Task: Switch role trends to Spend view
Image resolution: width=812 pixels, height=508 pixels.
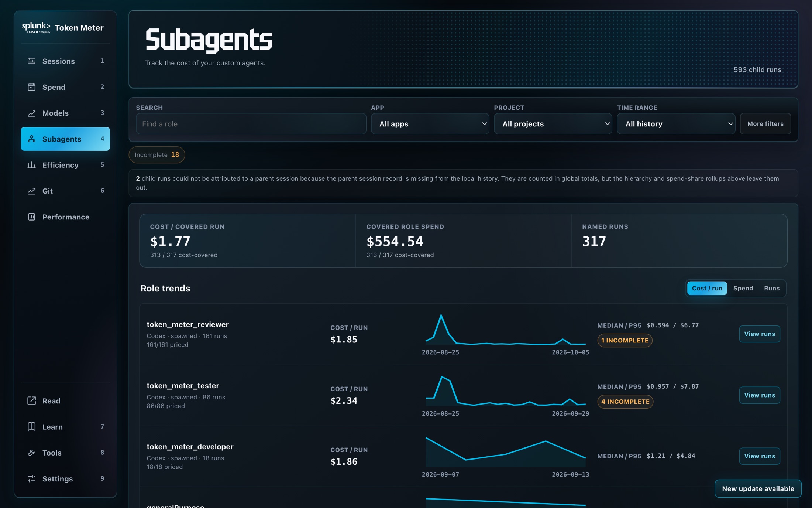Action: [743, 288]
